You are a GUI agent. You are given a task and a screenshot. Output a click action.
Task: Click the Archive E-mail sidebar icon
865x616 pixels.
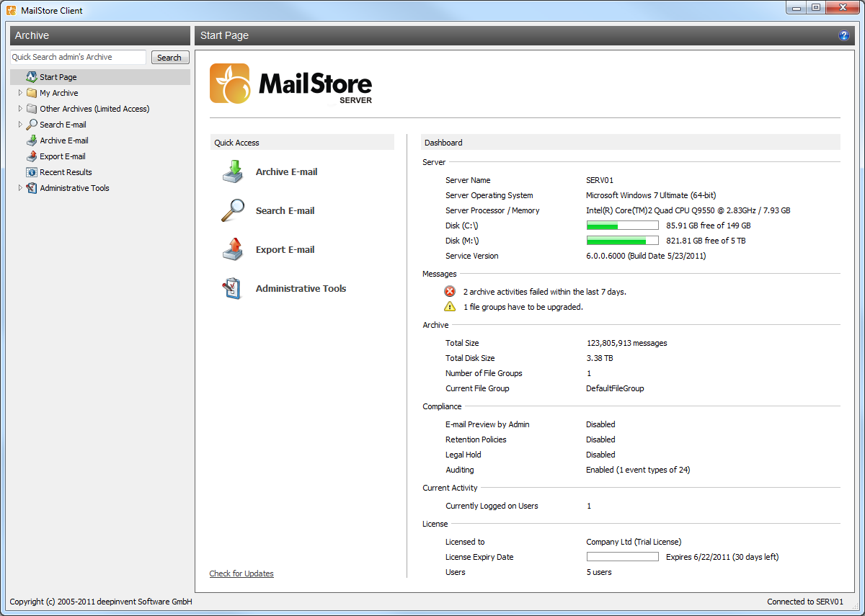tap(32, 140)
